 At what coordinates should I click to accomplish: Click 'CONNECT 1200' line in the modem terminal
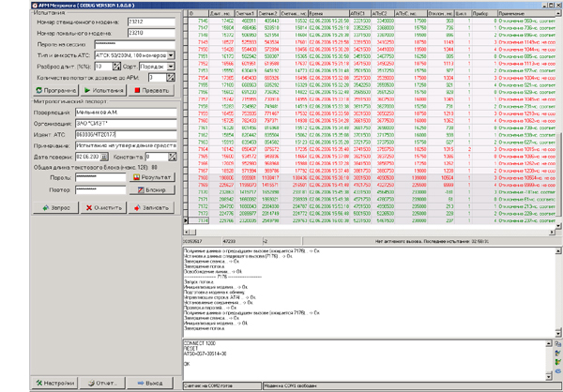[x=200, y=343]
